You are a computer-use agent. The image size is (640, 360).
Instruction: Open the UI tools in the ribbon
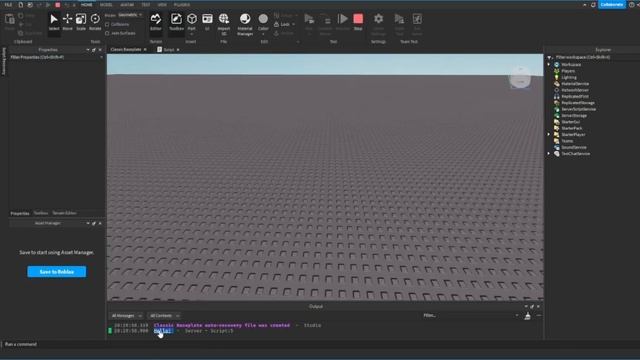click(x=207, y=22)
